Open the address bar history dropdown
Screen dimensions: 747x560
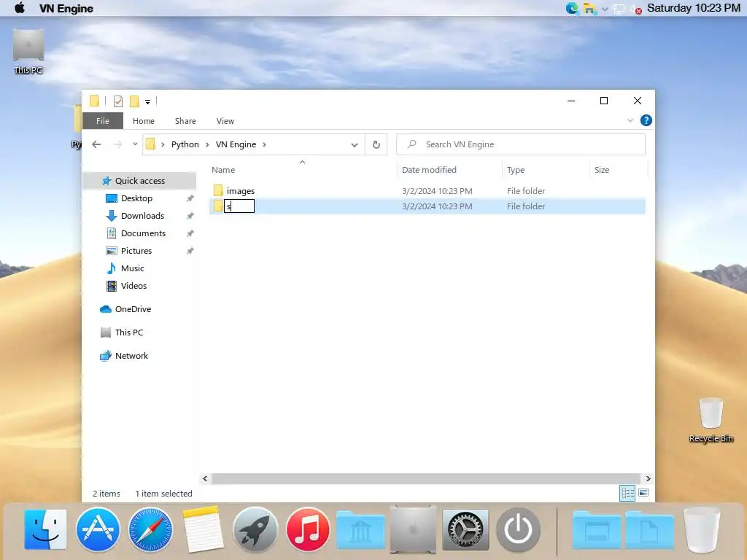click(355, 145)
